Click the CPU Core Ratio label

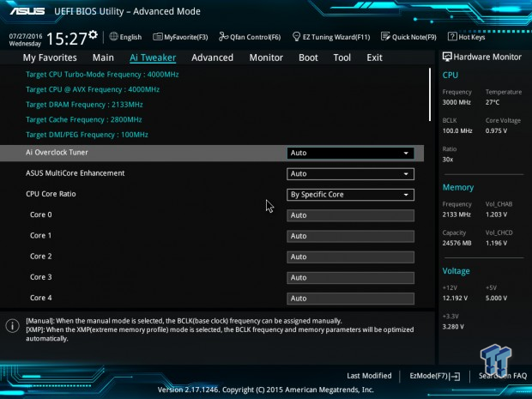click(51, 194)
